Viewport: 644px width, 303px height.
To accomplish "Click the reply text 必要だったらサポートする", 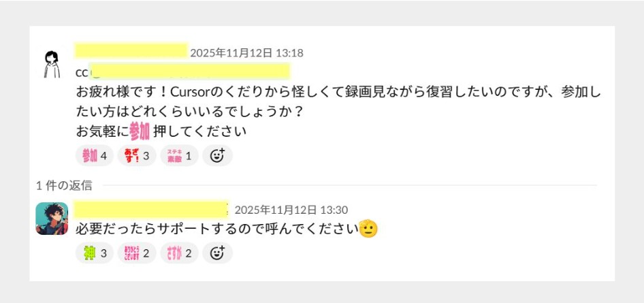I will [217, 229].
